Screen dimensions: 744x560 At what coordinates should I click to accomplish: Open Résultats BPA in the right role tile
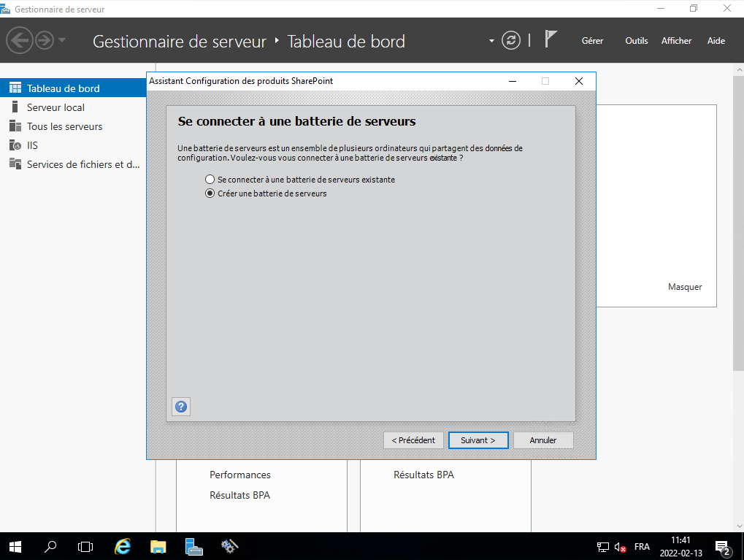[423, 475]
